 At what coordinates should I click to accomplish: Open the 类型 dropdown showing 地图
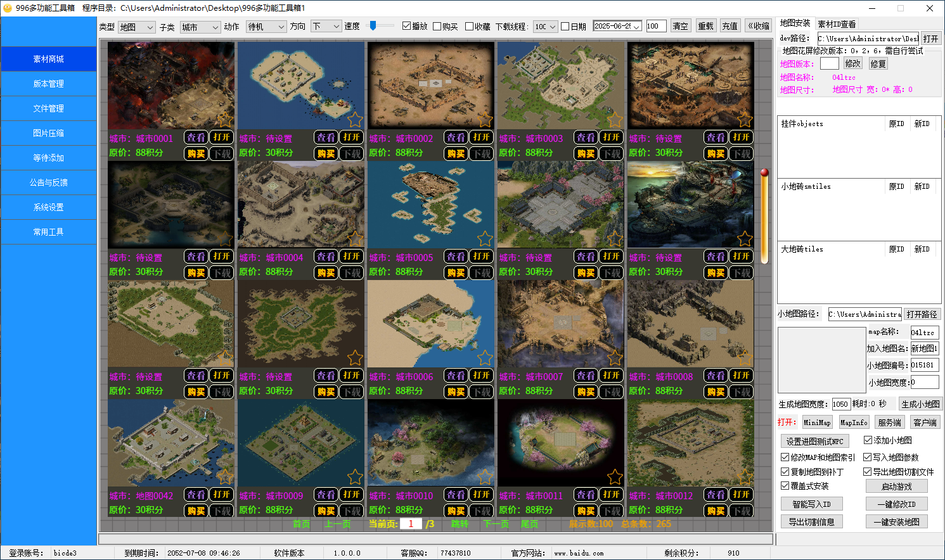pos(136,27)
